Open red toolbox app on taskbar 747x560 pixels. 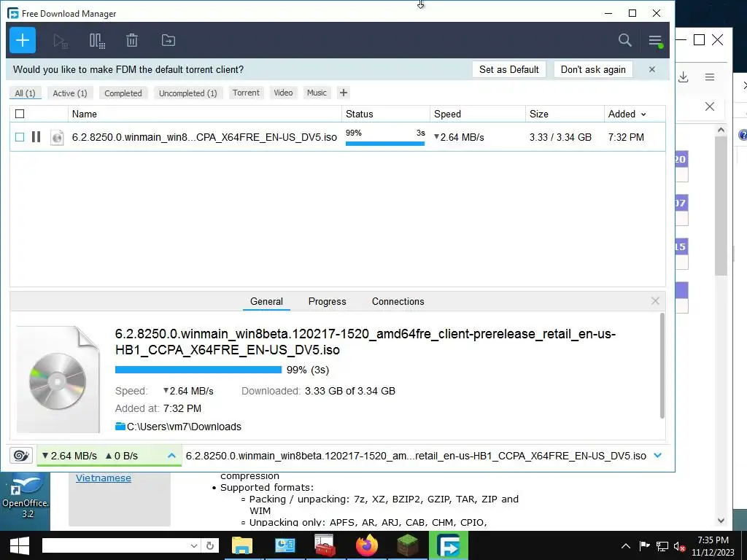click(325, 545)
